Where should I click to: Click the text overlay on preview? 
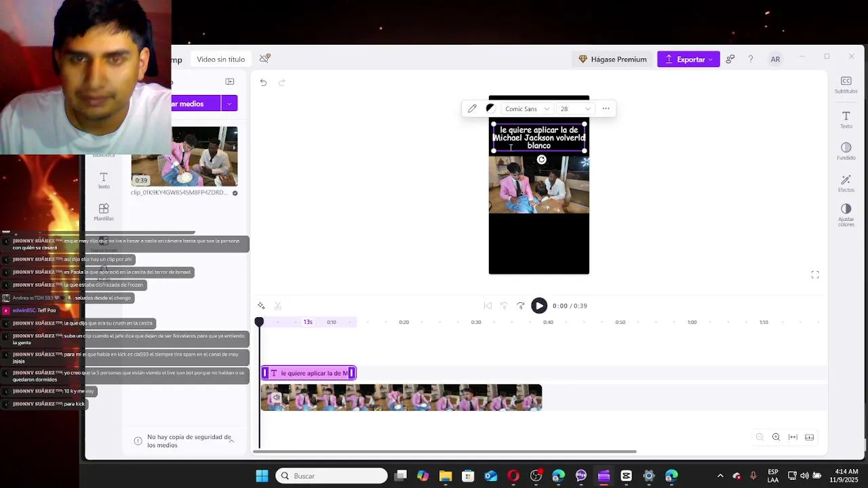click(539, 138)
